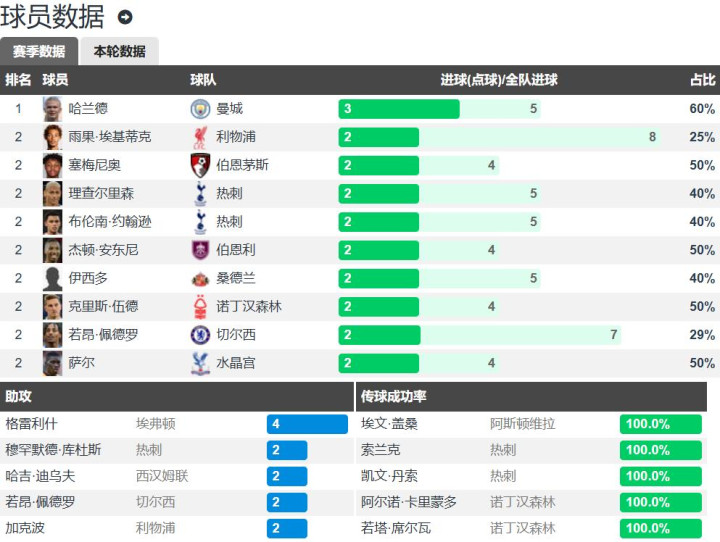Click 若昂·佩德罗 avatar in goals table
This screenshot has height=542, width=720.
[53, 335]
